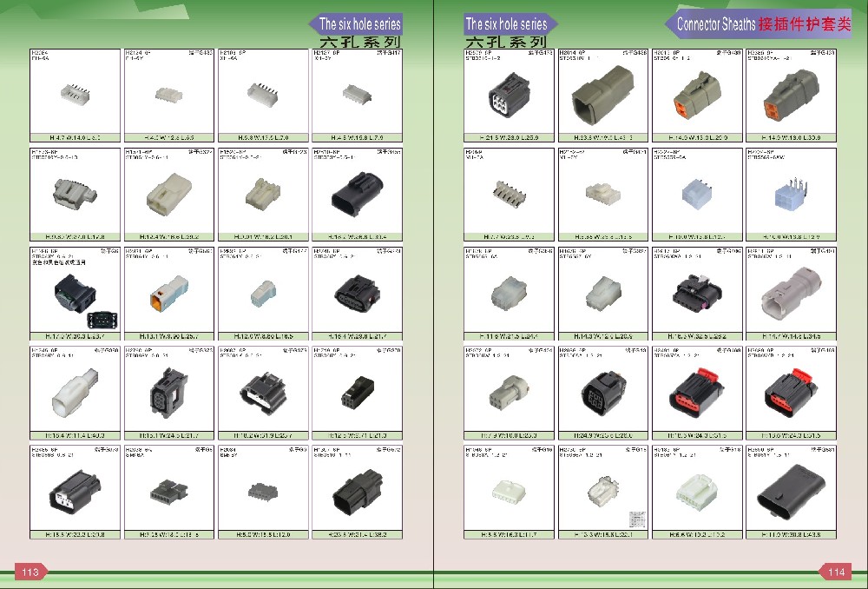Viewport: 868px width, 589px height.
Task: Open the grey connector photo above H:5.0 W:15.5 L:12.0
Action: tap(263, 490)
